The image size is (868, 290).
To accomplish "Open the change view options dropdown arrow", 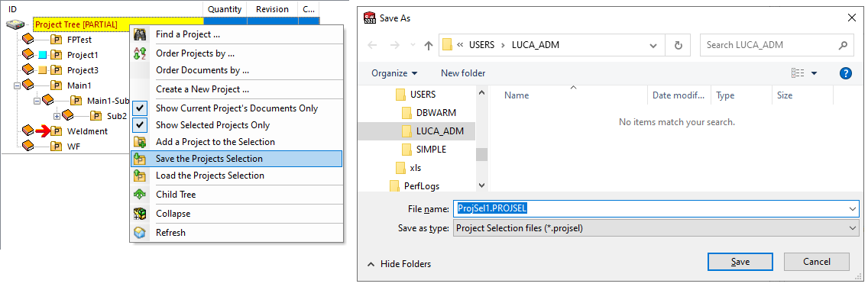I will pyautogui.click(x=815, y=73).
